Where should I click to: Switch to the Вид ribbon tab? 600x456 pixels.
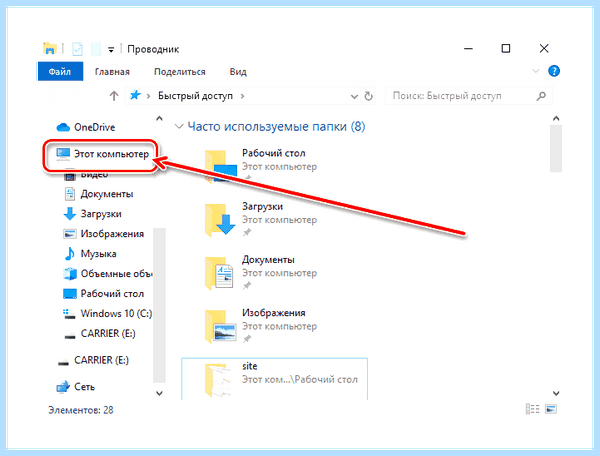point(238,72)
